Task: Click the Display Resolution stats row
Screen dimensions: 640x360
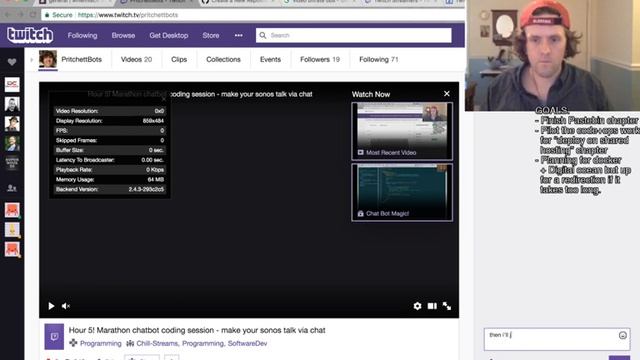Action: (110, 121)
